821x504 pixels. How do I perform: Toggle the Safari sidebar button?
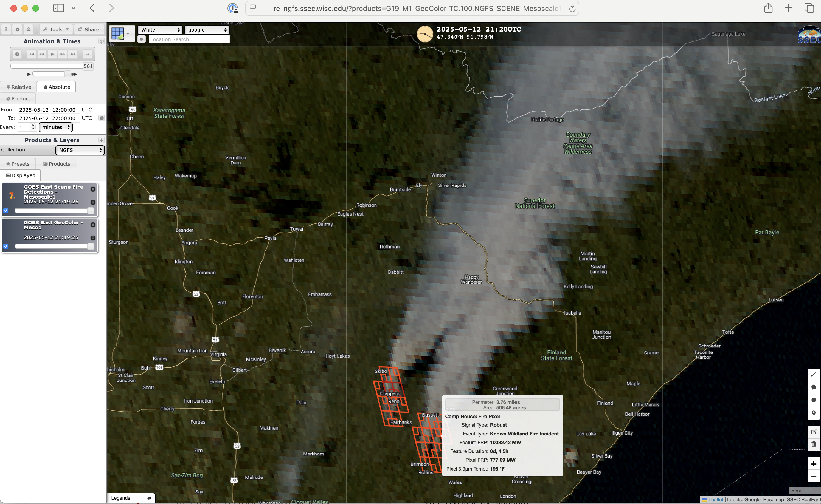tap(58, 8)
